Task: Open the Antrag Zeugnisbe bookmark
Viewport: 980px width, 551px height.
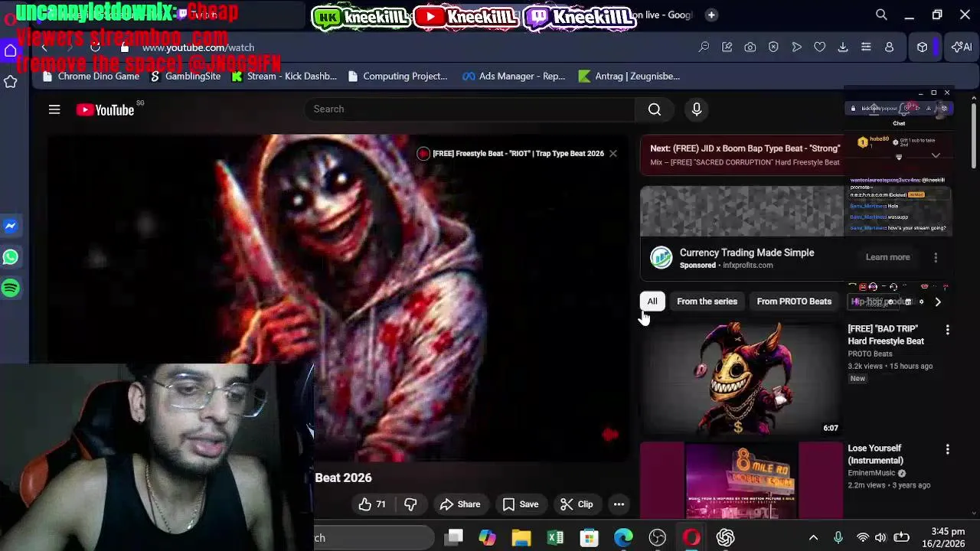Action: [629, 76]
